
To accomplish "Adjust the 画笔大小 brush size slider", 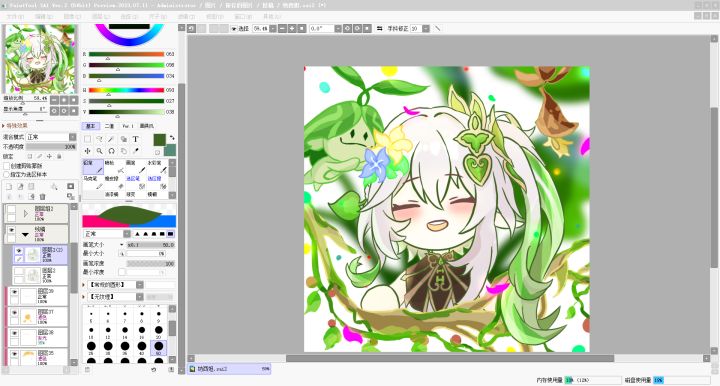I will pyautogui.click(x=151, y=245).
